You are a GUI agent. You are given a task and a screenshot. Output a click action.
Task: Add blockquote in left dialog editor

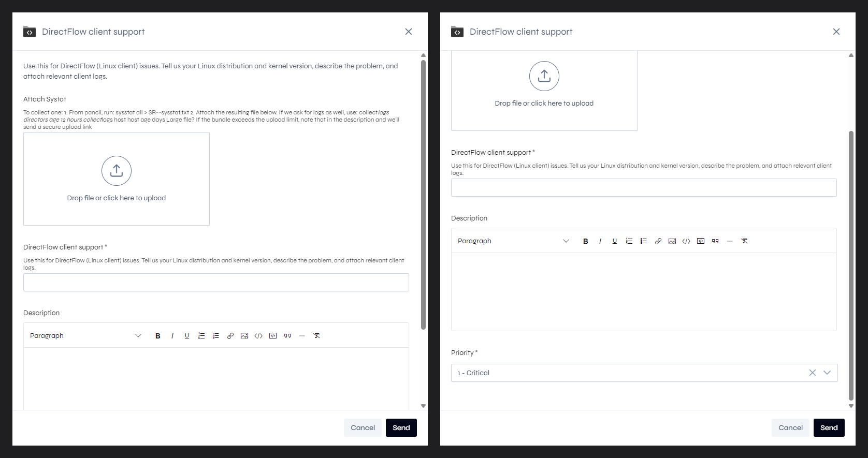[x=287, y=336]
